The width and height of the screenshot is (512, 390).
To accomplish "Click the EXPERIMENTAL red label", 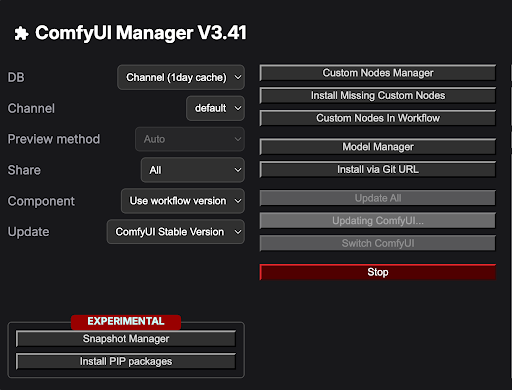I will (126, 321).
